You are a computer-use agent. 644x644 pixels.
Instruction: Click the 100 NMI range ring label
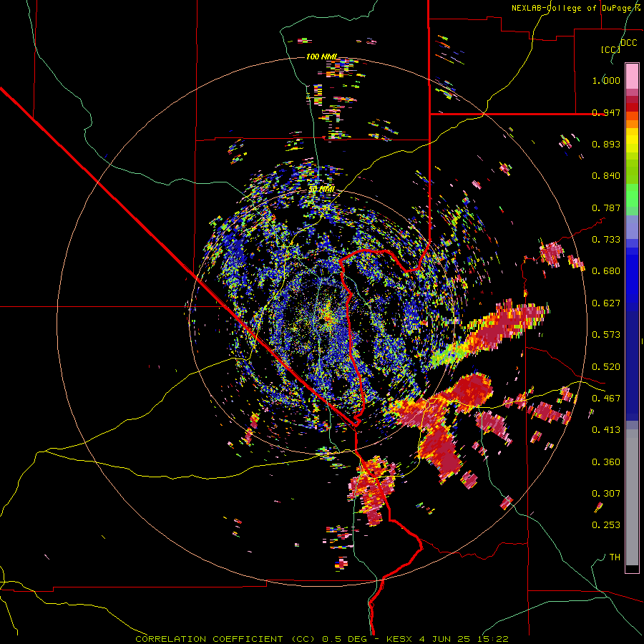click(321, 57)
